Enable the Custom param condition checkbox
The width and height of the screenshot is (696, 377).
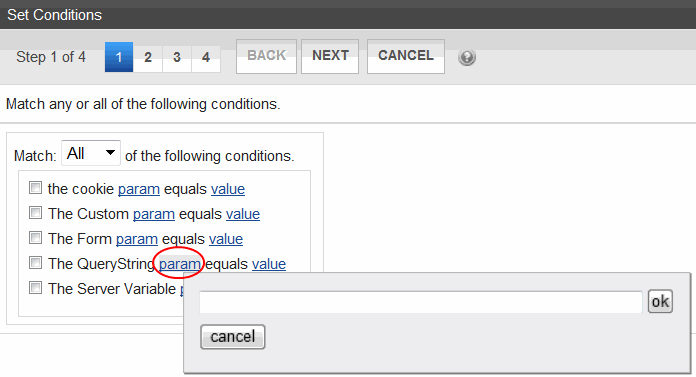coord(36,213)
